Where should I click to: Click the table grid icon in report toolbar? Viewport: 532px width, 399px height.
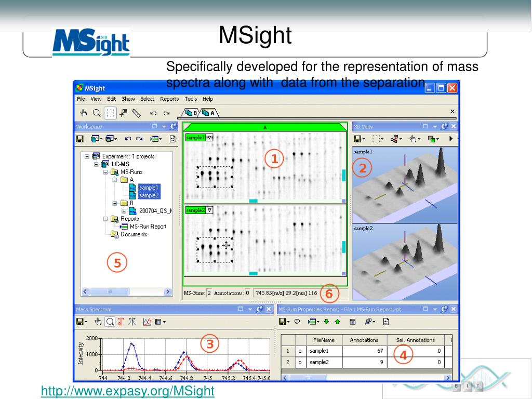coord(353,322)
